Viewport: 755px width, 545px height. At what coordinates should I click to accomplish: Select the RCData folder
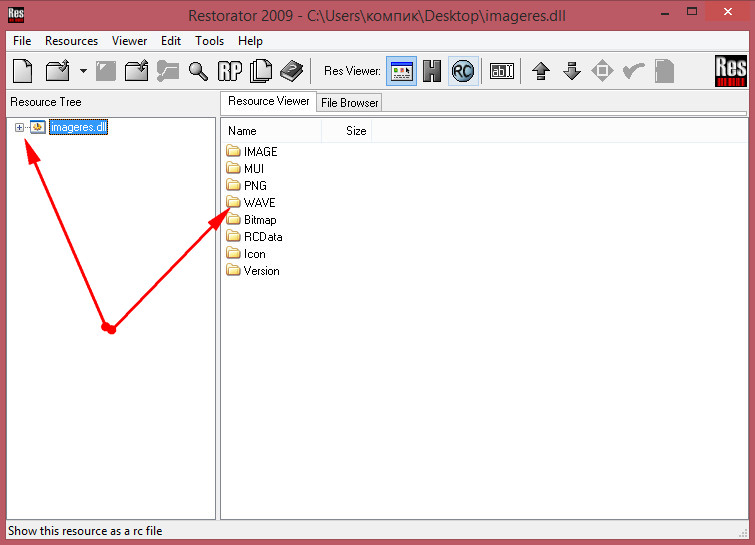point(263,237)
